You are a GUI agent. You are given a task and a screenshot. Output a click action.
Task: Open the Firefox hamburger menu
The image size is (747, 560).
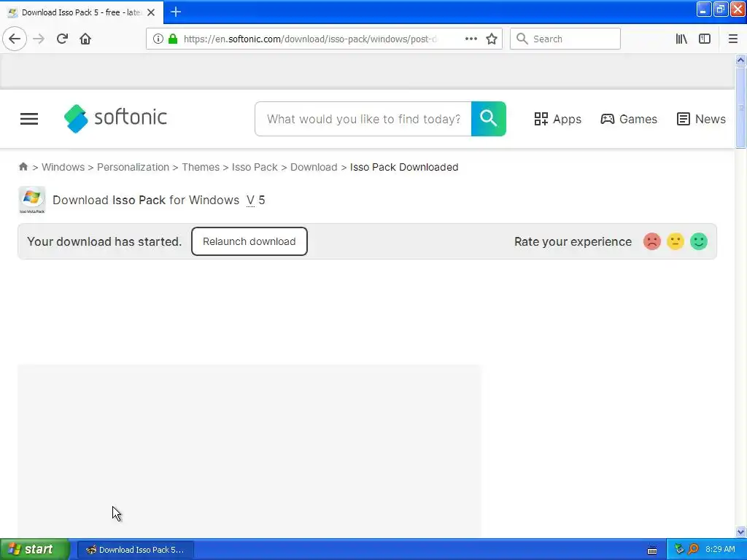pos(733,39)
